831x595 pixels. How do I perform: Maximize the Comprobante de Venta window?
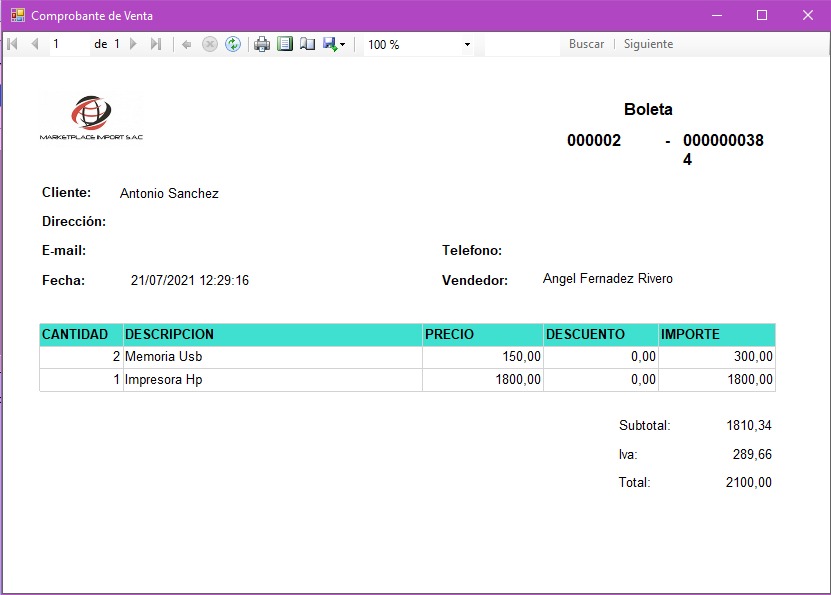(x=762, y=15)
